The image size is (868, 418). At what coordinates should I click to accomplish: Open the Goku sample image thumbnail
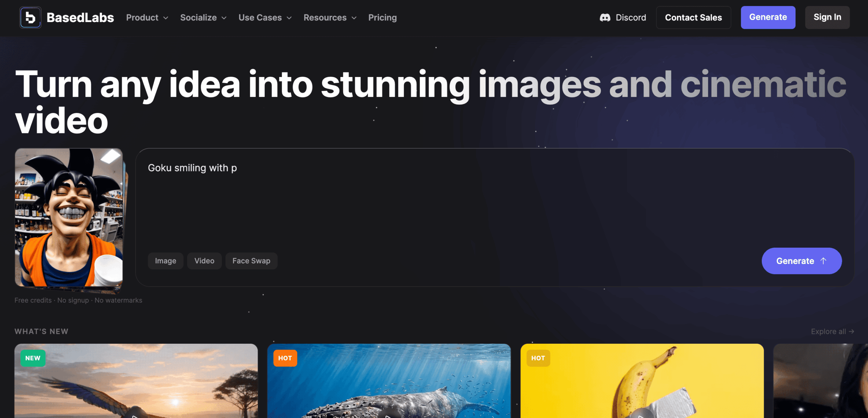coord(69,217)
